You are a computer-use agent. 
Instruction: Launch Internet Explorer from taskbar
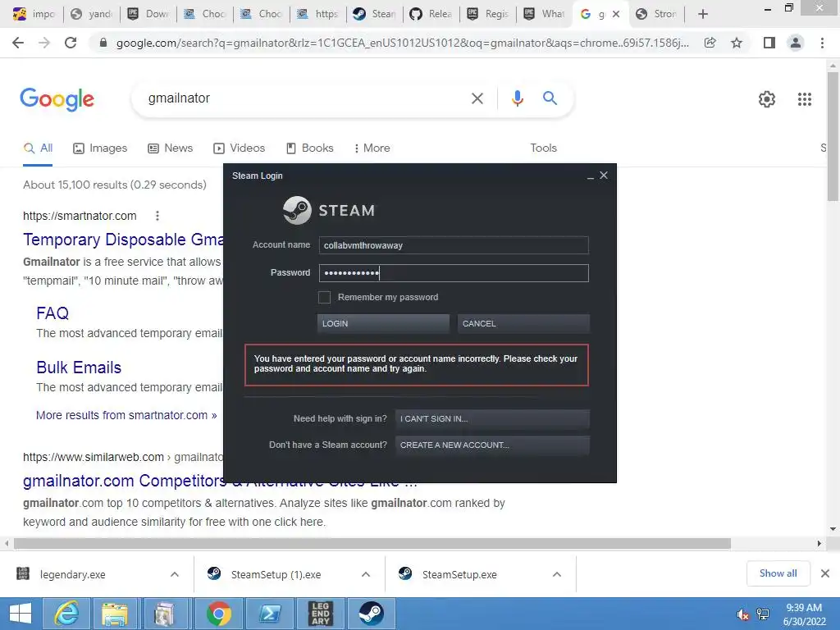pos(66,614)
